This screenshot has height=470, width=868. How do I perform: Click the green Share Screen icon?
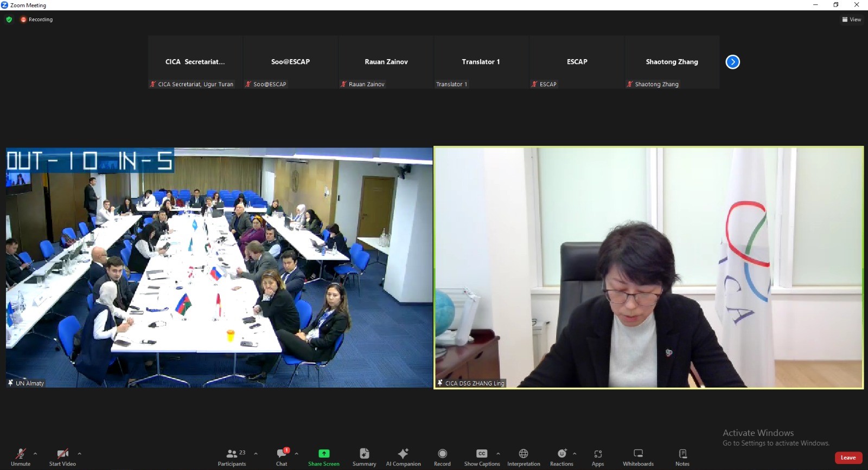pos(324,453)
